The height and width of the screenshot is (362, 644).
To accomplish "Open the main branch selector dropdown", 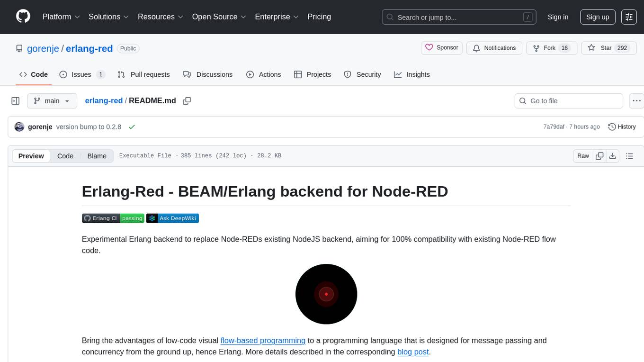I will 52,101.
